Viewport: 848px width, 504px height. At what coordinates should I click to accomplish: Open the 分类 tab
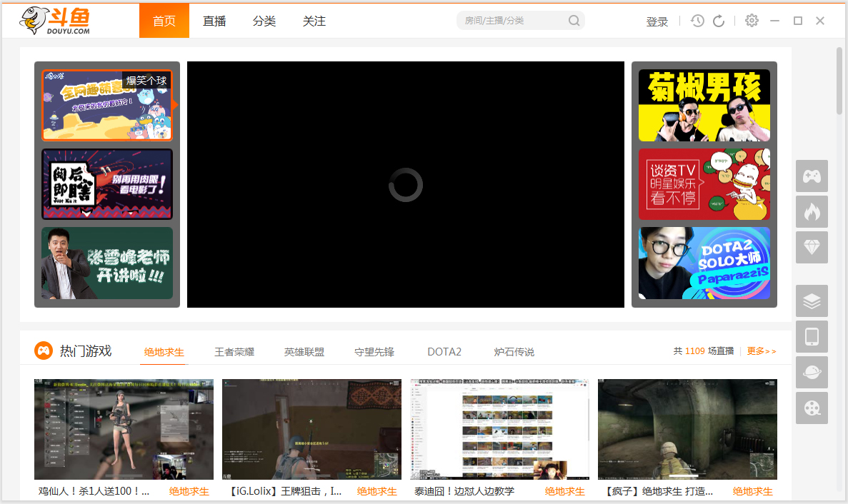point(264,21)
